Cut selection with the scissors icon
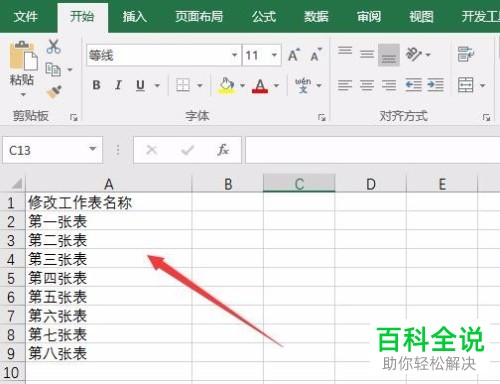The image size is (500, 384). (53, 47)
